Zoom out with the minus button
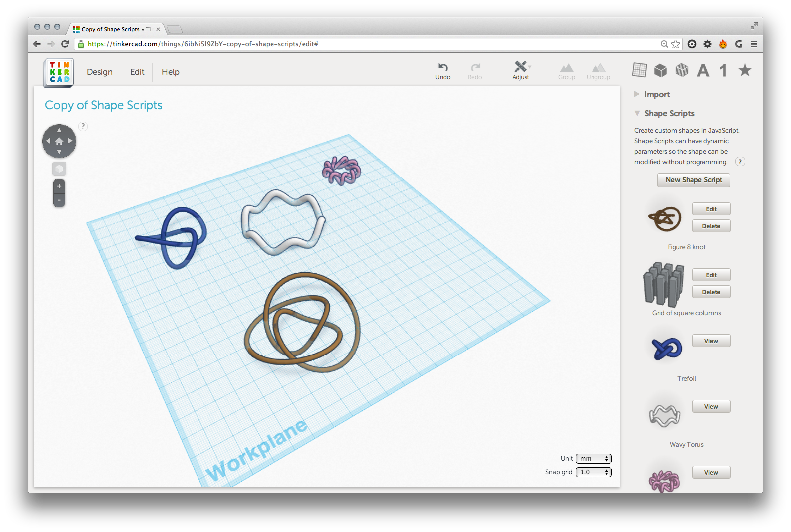 click(59, 200)
